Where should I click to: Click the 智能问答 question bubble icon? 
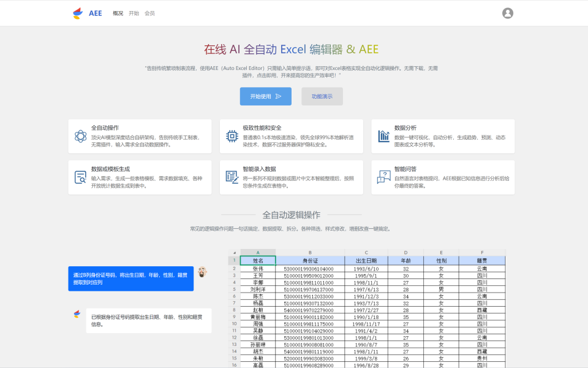pyautogui.click(x=383, y=177)
